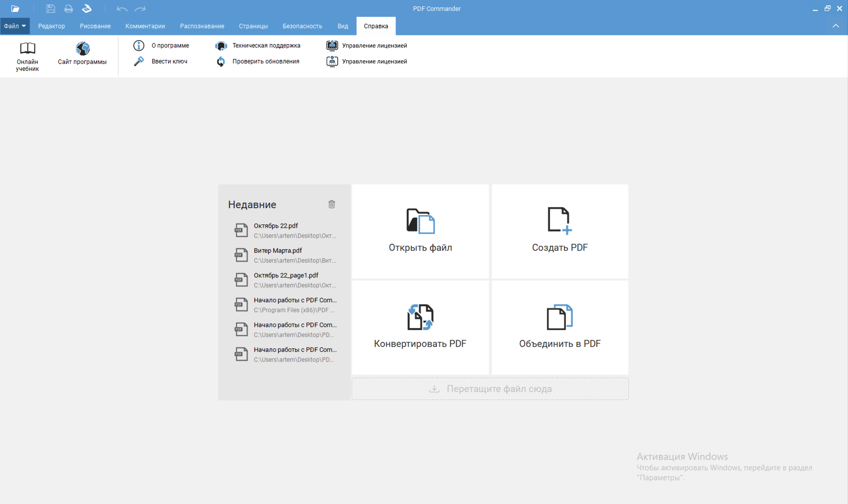The image size is (848, 504).
Task: Click the Check for updates icon
Action: coord(221,61)
